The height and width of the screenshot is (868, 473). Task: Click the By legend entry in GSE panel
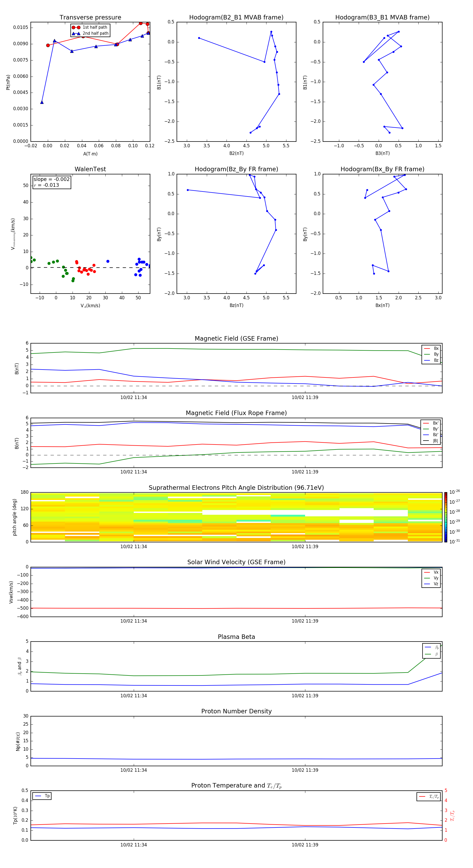431,355
